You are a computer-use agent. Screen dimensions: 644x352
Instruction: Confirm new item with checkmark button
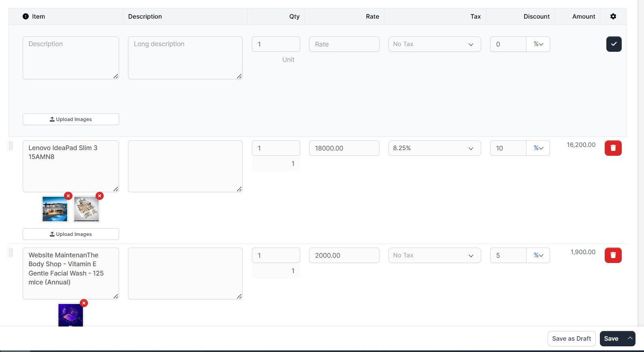(x=614, y=44)
